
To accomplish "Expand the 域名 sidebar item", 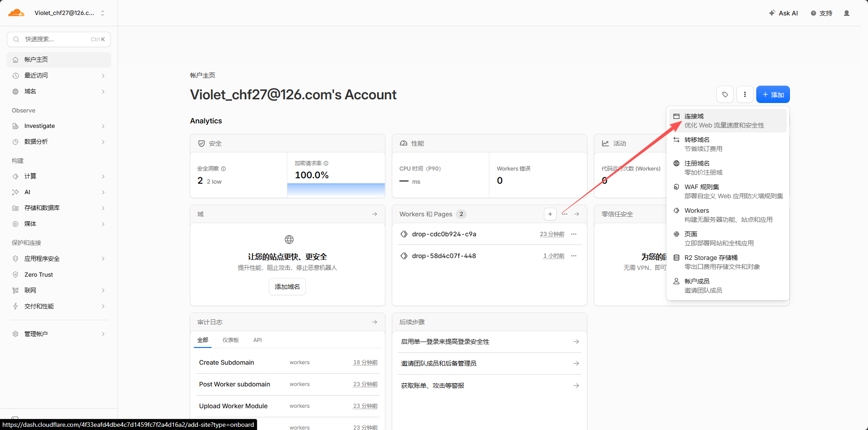I will [x=59, y=91].
